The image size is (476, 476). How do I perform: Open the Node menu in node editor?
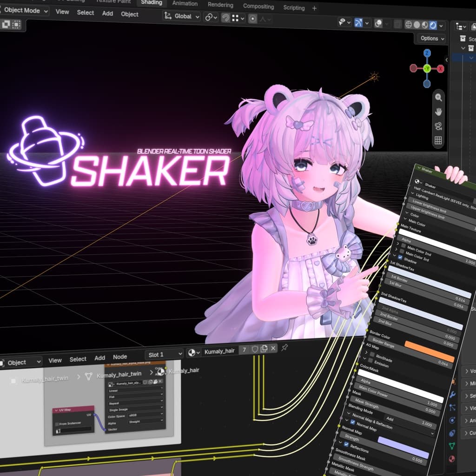point(120,357)
